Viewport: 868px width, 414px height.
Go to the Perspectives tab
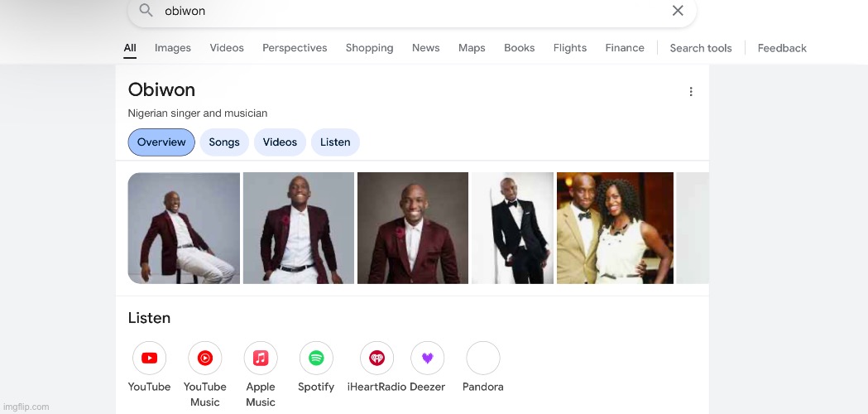tap(295, 48)
